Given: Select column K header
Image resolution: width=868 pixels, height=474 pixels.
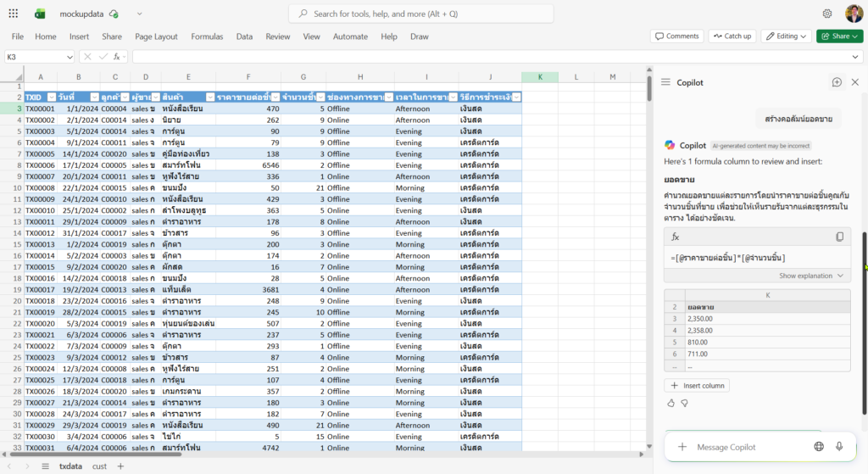Looking at the screenshot, I should click(x=540, y=77).
